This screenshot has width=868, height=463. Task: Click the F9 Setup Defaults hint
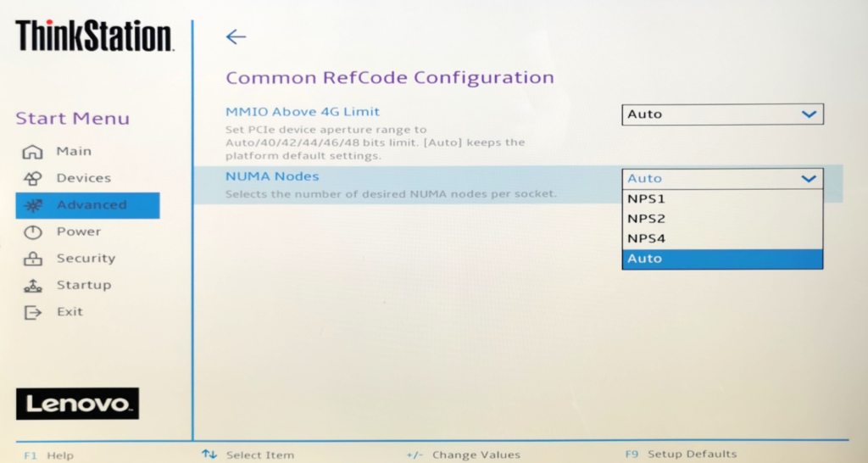[x=681, y=455]
